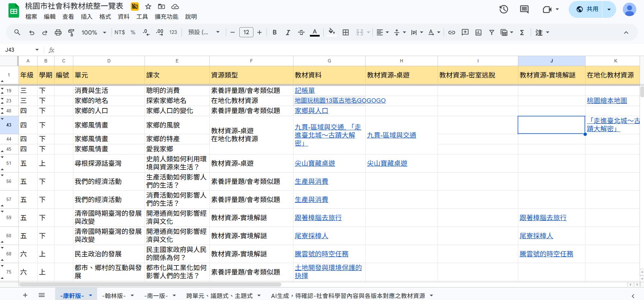644x300 pixels.
Task: Switch to the 翰林版 sheet tab
Action: click(114, 296)
